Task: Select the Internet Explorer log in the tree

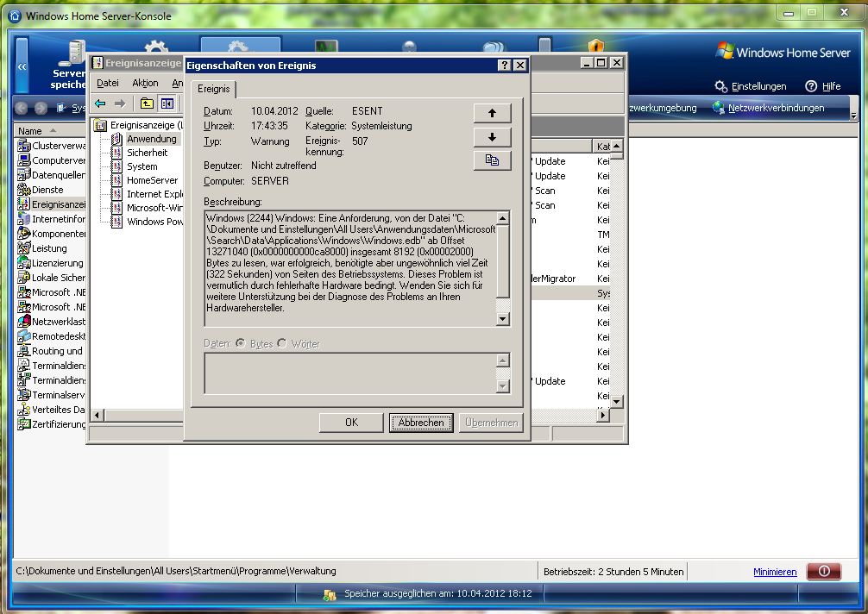Action: pos(154,194)
